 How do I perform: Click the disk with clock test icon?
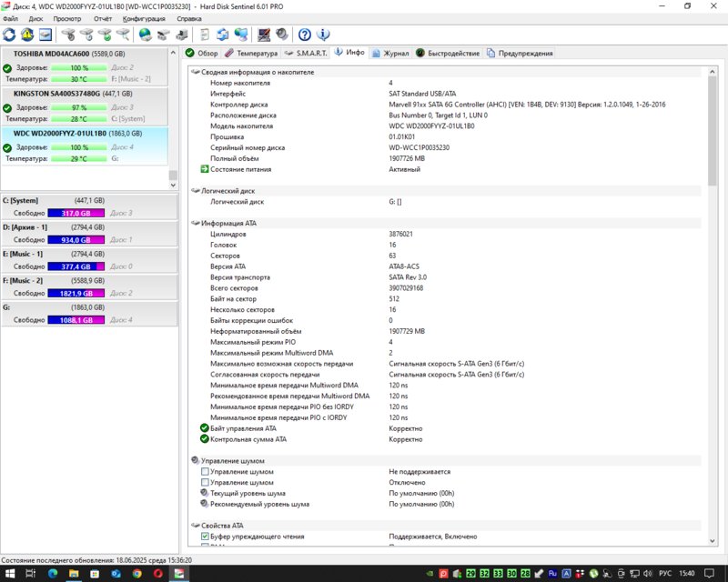point(86,35)
